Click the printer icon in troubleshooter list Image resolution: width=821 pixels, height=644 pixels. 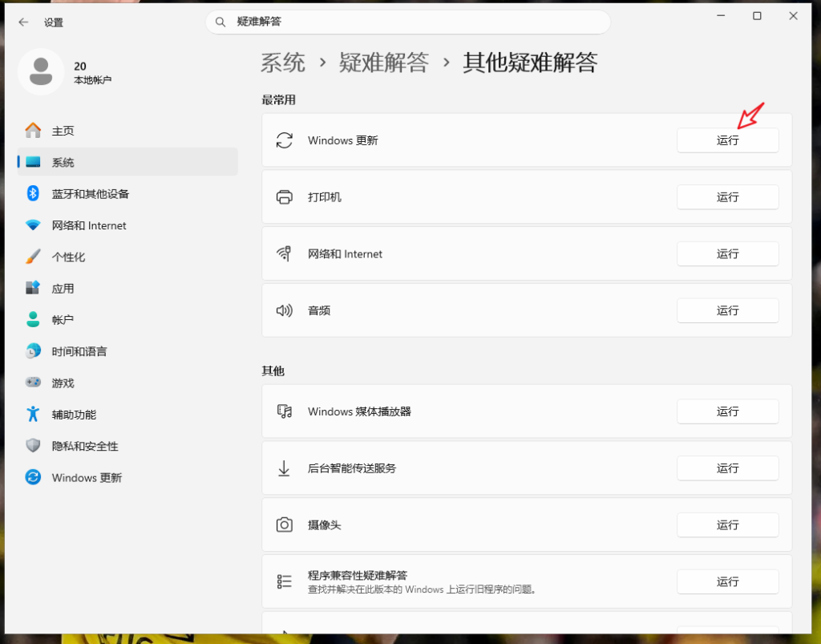(285, 196)
